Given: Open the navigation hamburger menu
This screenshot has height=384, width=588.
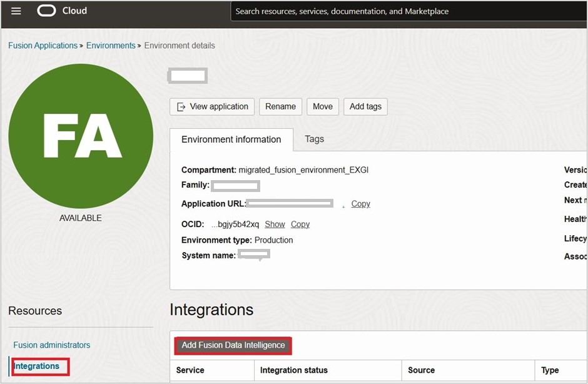Looking at the screenshot, I should click(x=16, y=11).
